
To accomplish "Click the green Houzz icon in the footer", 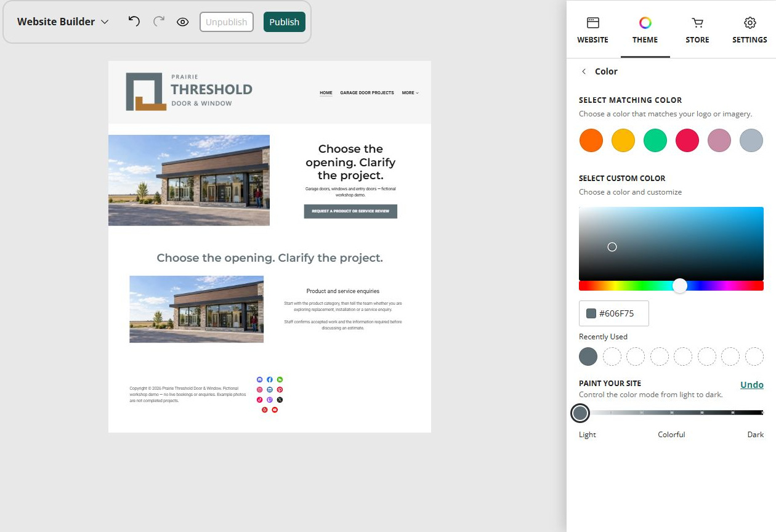I will coord(280,379).
